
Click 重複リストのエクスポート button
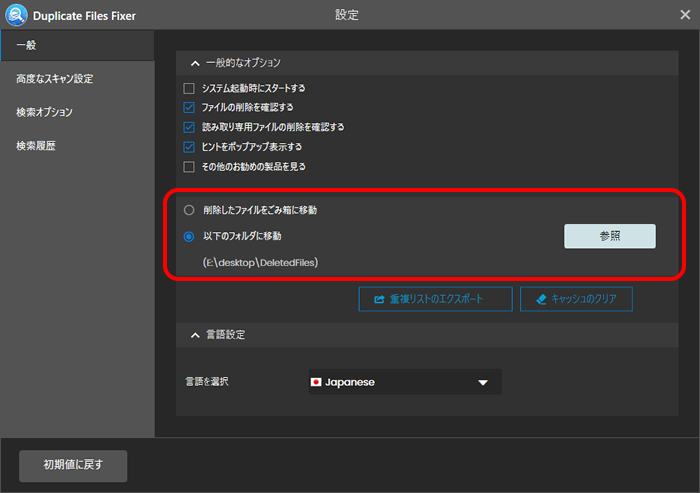(x=435, y=299)
